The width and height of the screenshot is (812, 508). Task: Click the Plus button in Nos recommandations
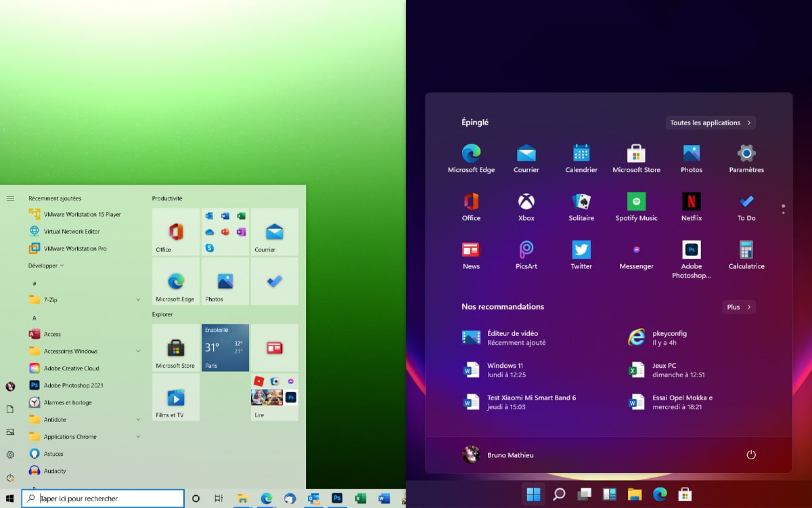point(739,307)
